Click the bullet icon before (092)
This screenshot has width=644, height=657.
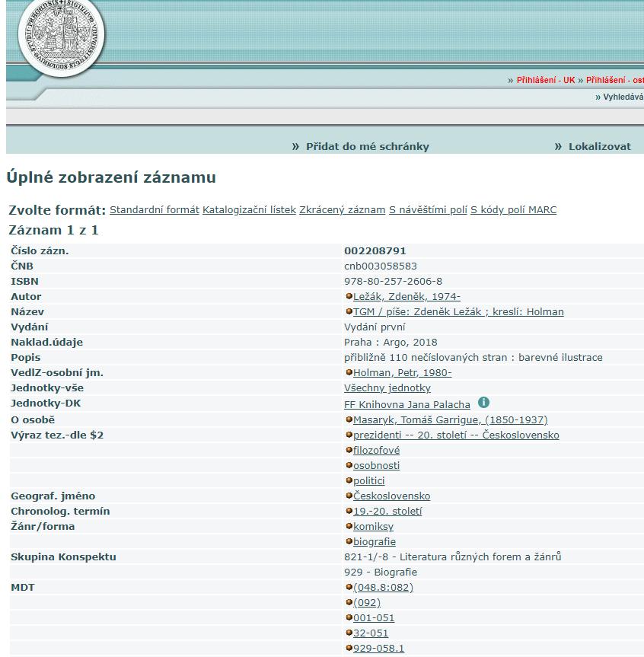(x=349, y=602)
